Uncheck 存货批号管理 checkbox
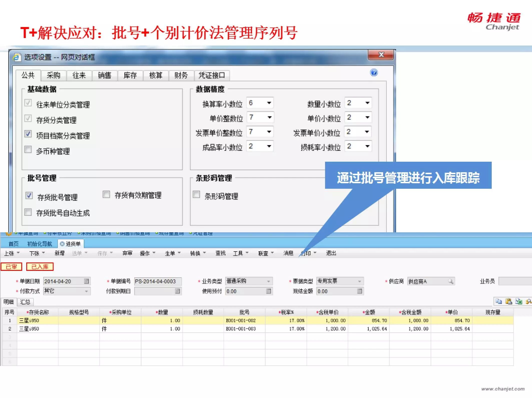This screenshot has height=398, width=532. (x=29, y=195)
